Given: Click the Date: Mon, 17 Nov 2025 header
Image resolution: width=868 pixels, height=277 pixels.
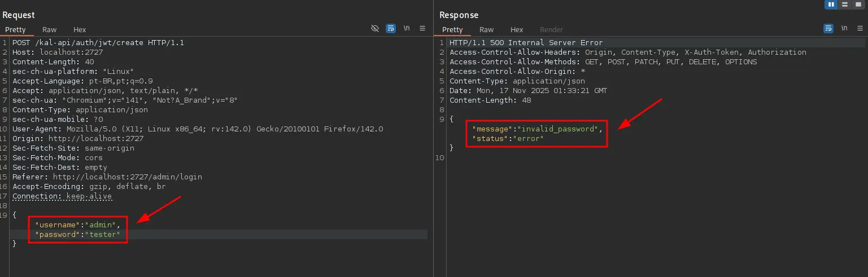Looking at the screenshot, I should click(529, 91).
